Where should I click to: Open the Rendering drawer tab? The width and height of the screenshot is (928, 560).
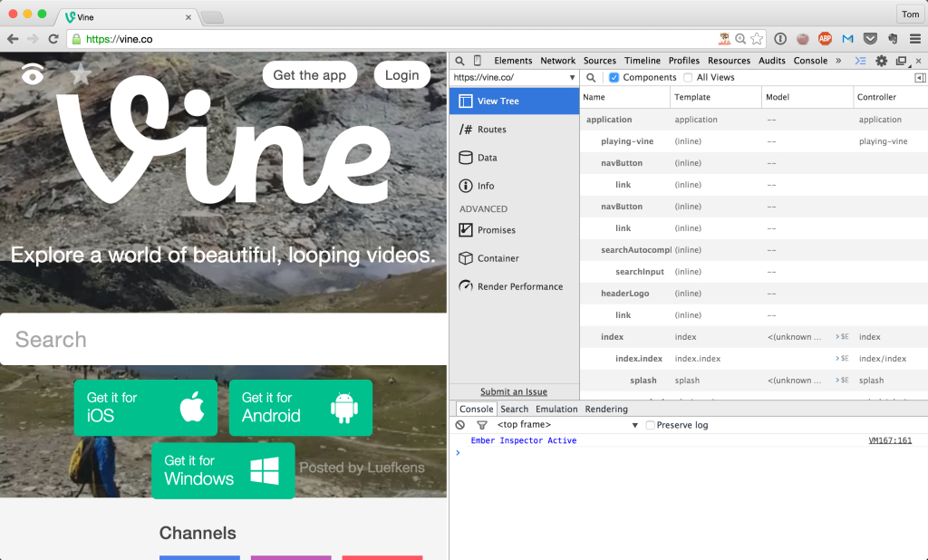(606, 409)
